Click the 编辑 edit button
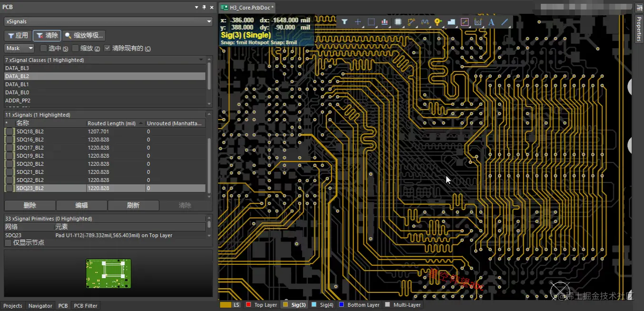The image size is (644, 311). coord(81,205)
